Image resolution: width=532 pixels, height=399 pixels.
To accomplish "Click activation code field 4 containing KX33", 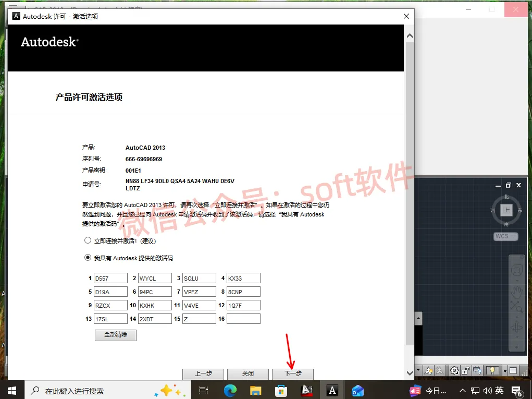I will 244,278.
